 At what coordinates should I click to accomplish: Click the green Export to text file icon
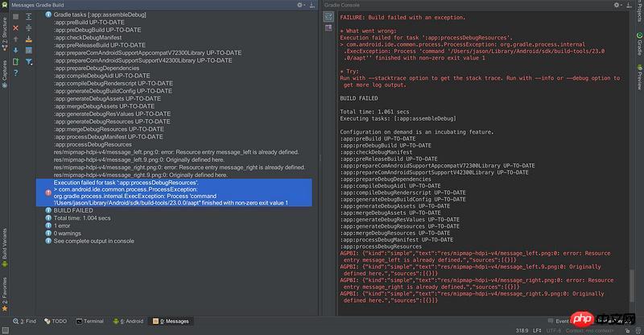tap(15, 62)
